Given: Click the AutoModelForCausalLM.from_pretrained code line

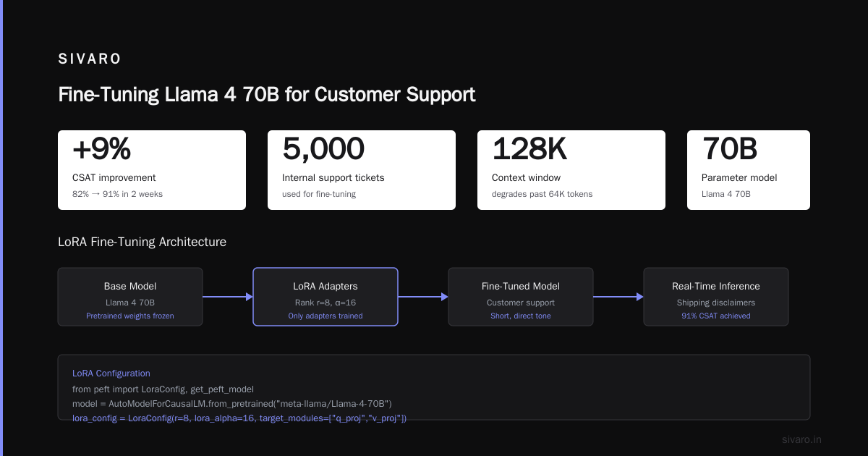Looking at the screenshot, I should [232, 403].
